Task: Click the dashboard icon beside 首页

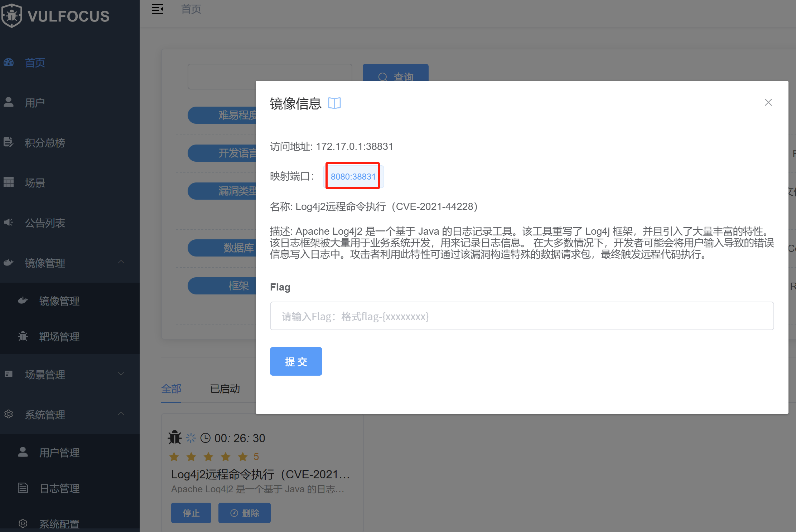Action: (x=9, y=62)
